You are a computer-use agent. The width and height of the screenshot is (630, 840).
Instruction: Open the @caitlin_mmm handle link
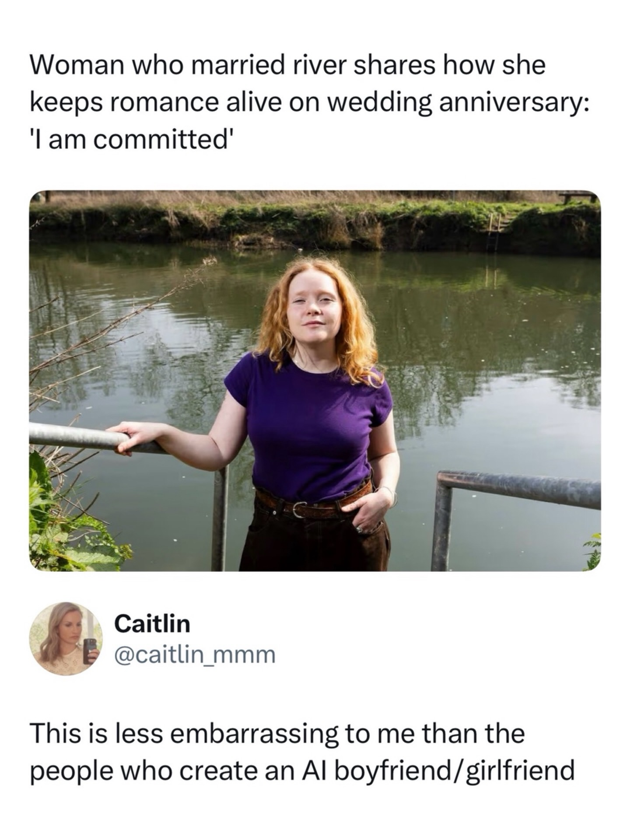pyautogui.click(x=195, y=655)
